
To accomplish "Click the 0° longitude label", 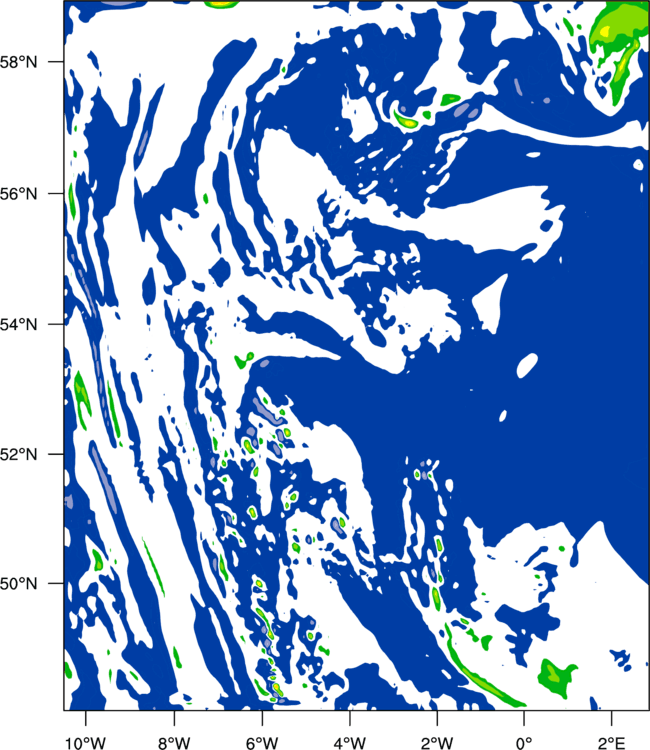I will 524,743.
